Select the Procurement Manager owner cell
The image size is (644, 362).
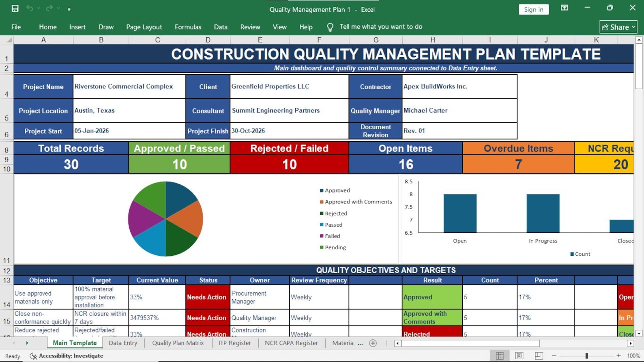tap(260, 297)
